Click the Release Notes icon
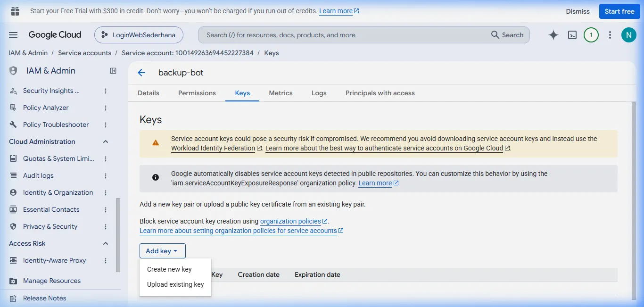This screenshot has height=307, width=644. click(x=14, y=298)
